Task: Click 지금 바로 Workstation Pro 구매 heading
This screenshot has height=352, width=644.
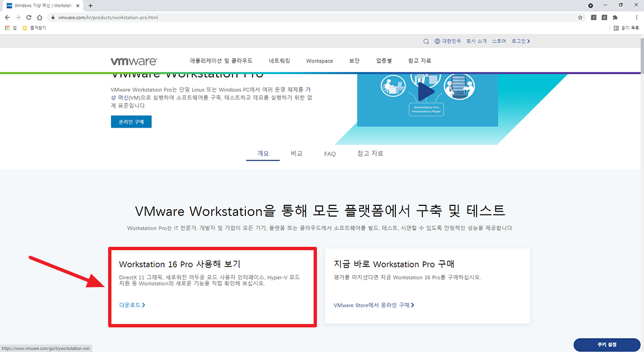Action: [x=394, y=264]
